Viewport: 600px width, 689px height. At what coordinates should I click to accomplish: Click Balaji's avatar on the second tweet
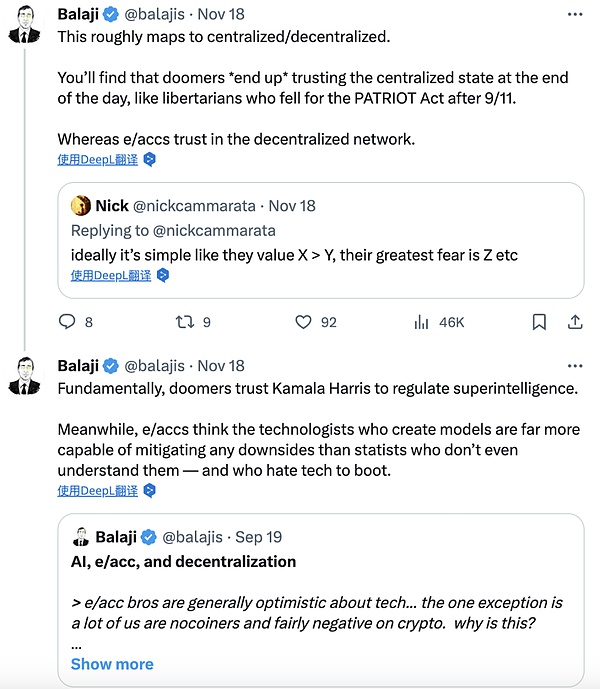[x=24, y=378]
